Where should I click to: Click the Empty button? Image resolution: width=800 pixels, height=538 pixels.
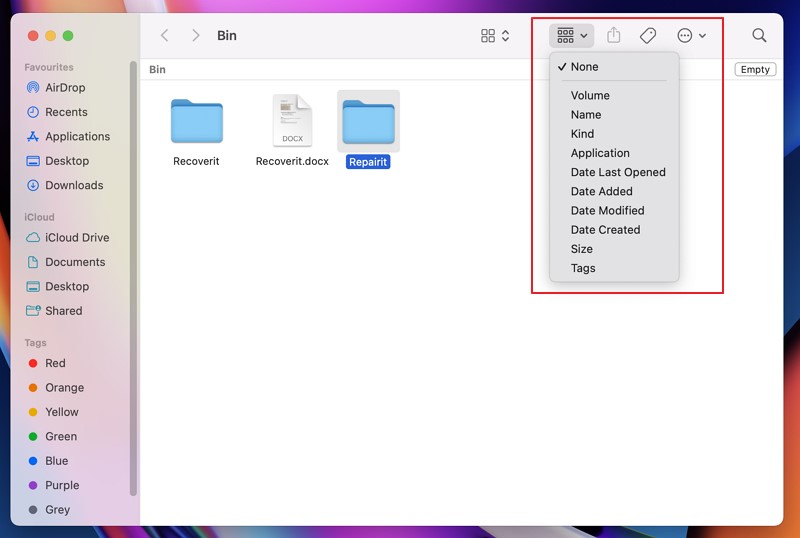[755, 69]
